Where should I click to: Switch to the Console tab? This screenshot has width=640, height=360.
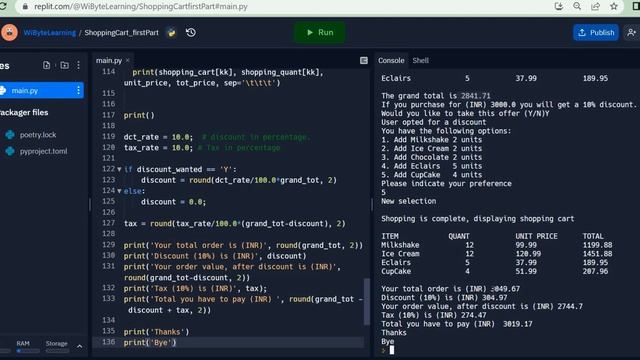(x=391, y=60)
